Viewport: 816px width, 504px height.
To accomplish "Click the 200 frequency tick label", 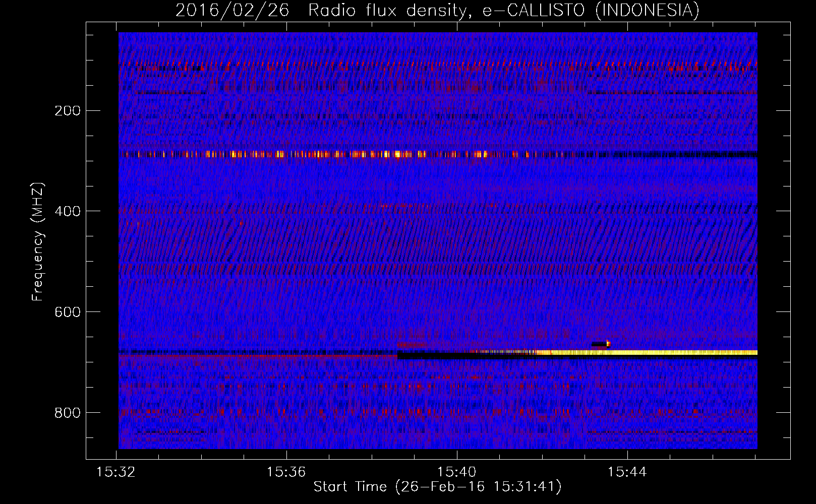I will pyautogui.click(x=68, y=110).
